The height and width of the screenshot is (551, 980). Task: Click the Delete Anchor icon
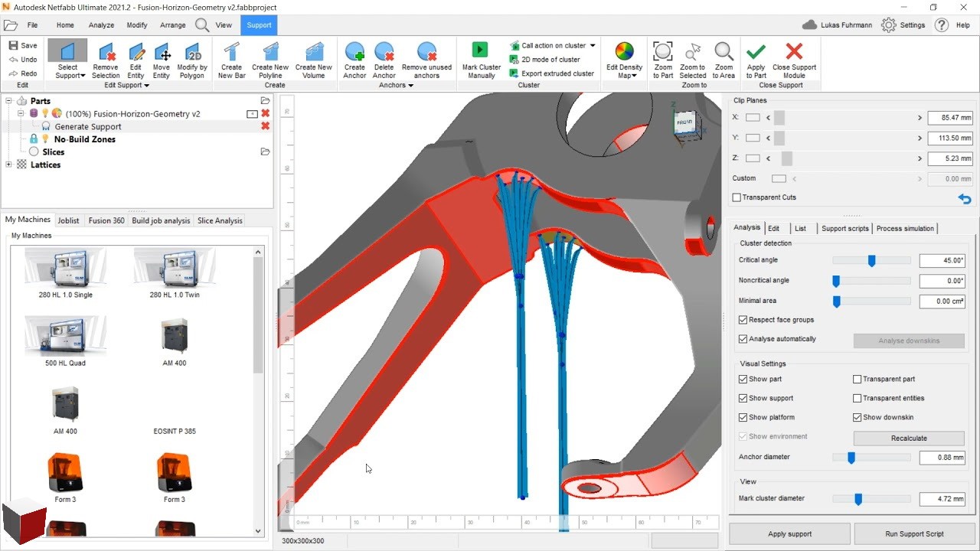click(x=384, y=51)
